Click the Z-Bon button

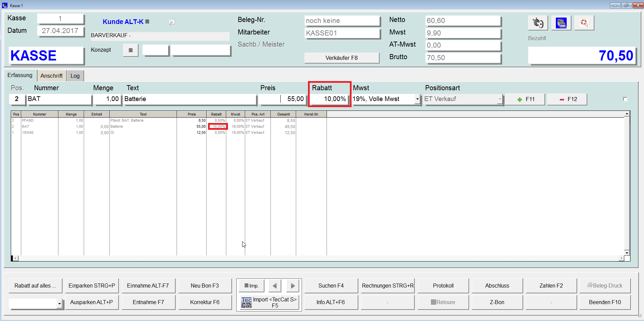click(x=497, y=302)
